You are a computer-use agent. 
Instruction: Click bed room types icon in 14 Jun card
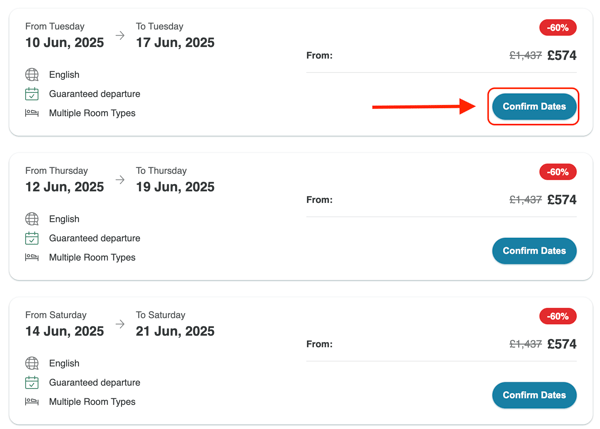(32, 401)
